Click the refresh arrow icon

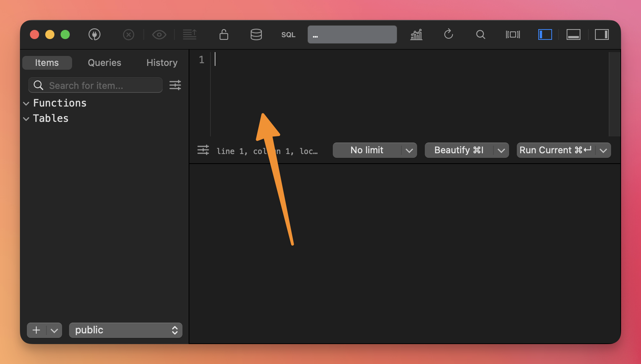[449, 34]
